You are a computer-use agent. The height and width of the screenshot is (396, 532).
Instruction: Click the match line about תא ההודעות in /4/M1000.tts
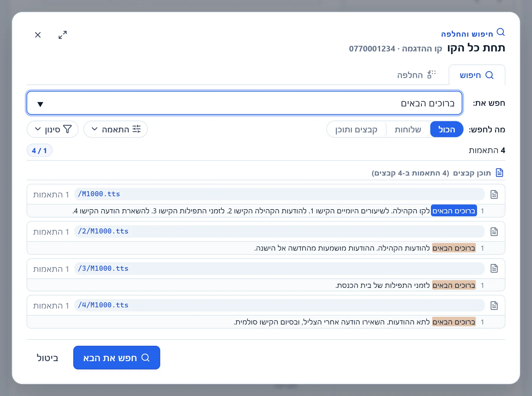pos(266,322)
